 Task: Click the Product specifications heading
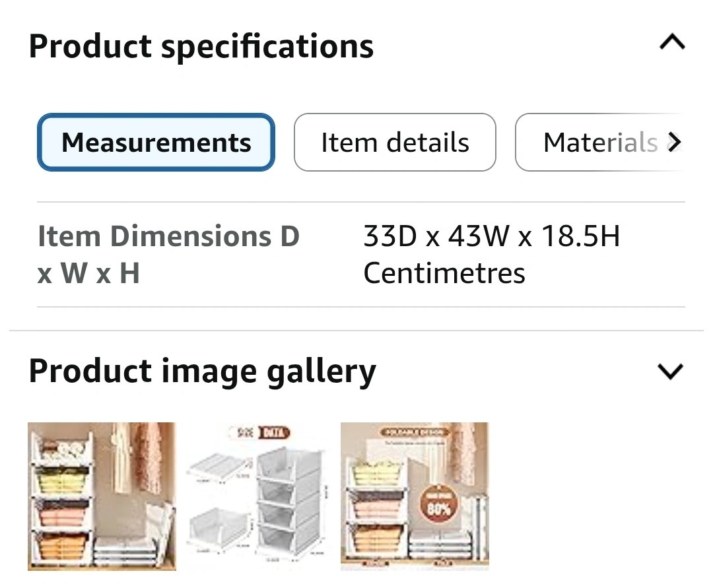click(x=201, y=46)
